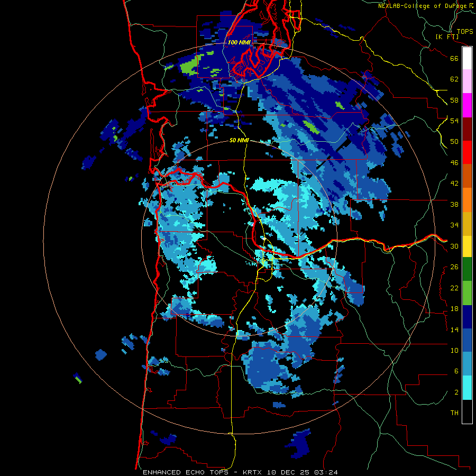Click the gold legend swatch
This screenshot has height=476, width=476.
click(467, 224)
